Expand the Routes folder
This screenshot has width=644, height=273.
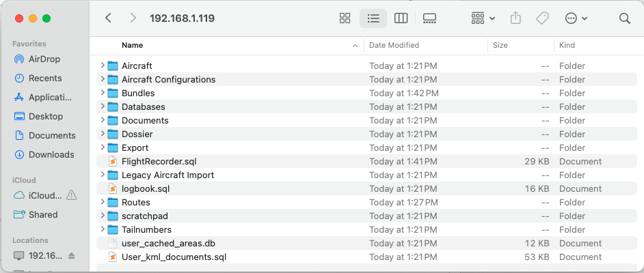coord(103,202)
